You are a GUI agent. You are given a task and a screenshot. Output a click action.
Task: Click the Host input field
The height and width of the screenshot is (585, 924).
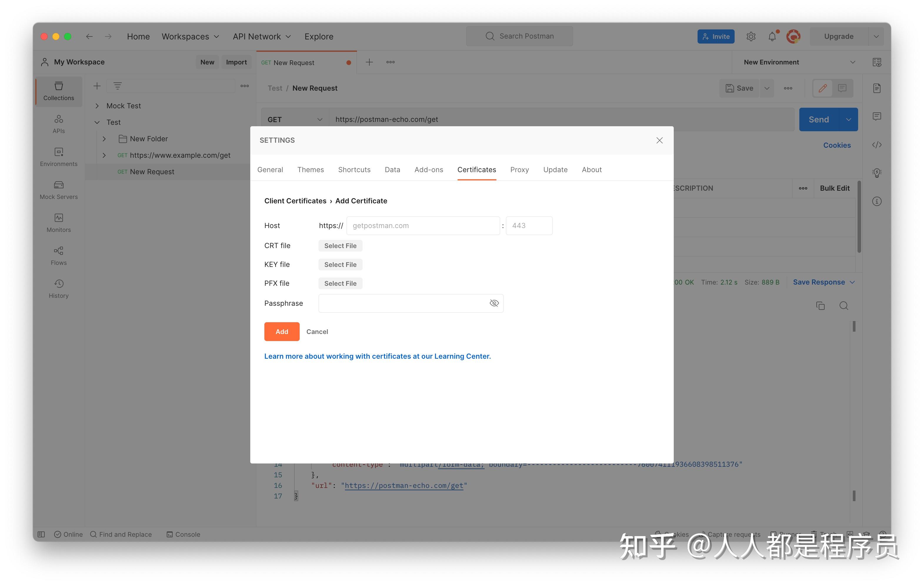[x=423, y=226]
